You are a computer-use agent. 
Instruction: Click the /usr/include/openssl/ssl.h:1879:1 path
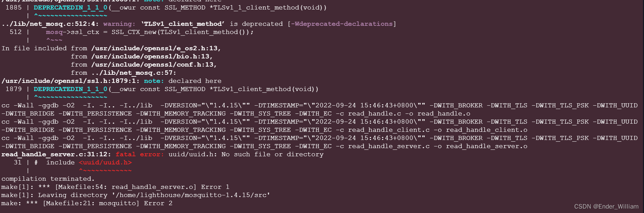pos(70,81)
